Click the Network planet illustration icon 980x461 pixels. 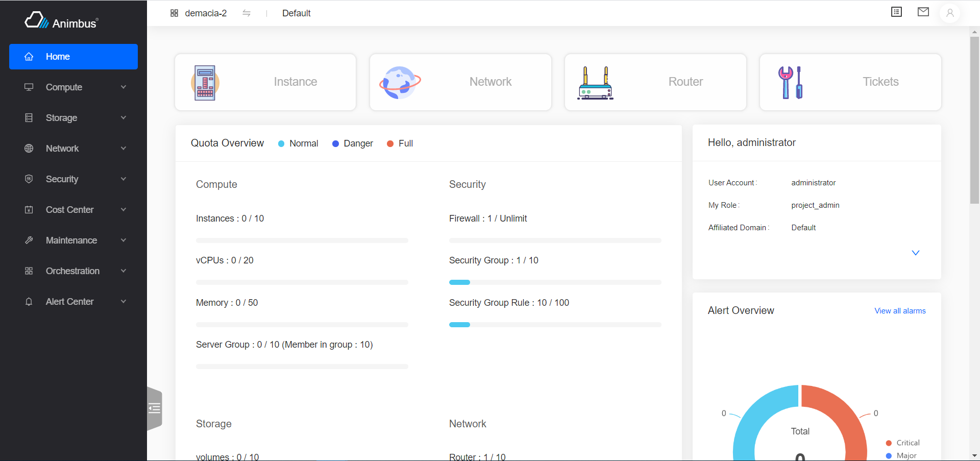point(400,82)
